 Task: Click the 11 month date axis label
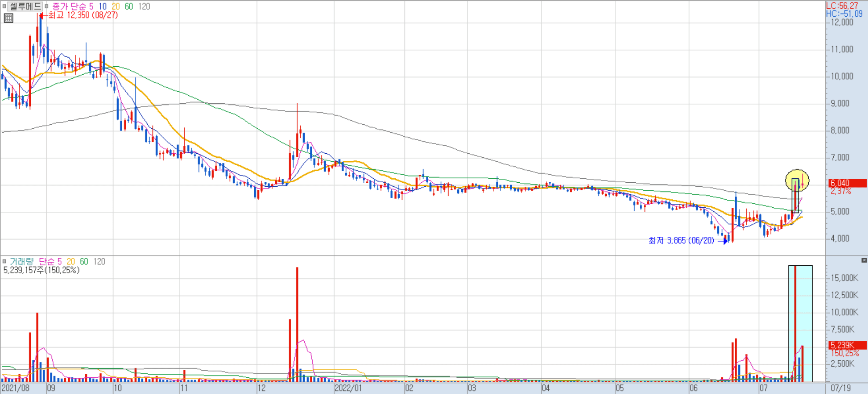click(x=184, y=388)
